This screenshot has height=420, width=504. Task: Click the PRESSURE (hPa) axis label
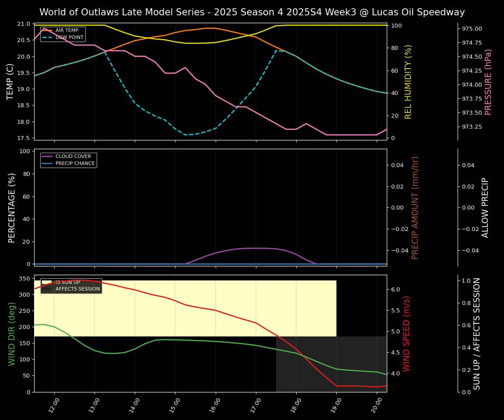[488, 82]
